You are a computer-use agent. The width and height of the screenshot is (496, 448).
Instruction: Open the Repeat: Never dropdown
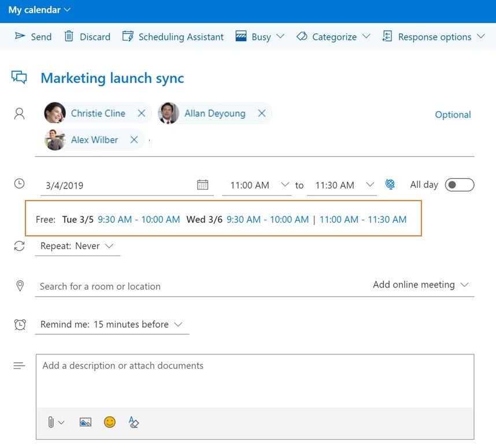[x=77, y=246]
